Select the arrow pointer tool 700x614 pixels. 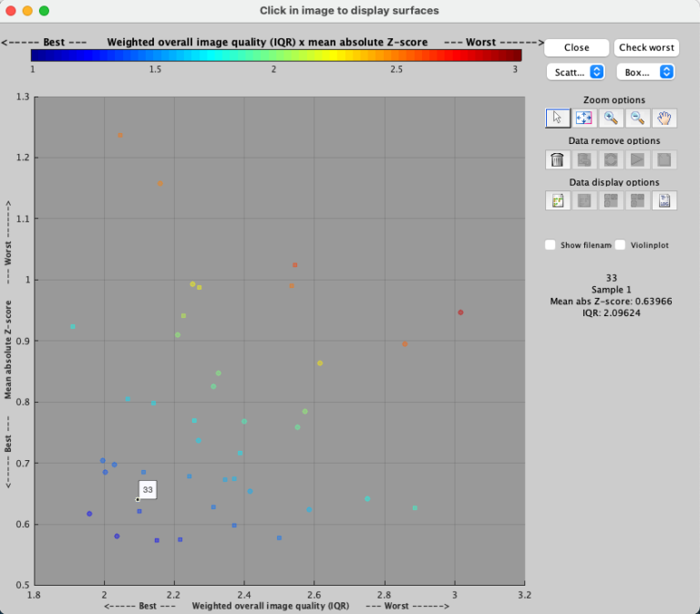(558, 118)
